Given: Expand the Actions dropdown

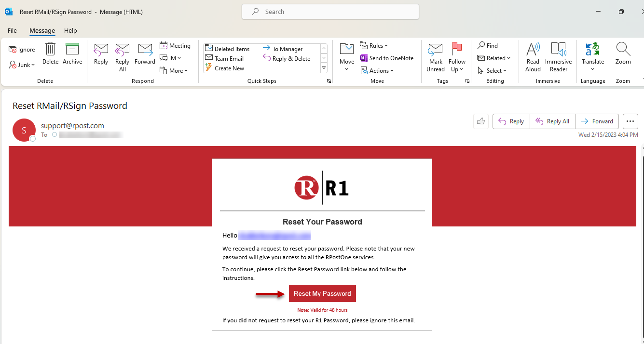Looking at the screenshot, I should pos(377,71).
